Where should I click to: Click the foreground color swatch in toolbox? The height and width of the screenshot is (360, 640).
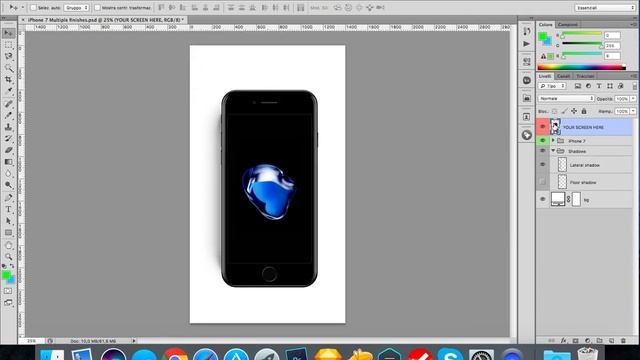click(6, 276)
